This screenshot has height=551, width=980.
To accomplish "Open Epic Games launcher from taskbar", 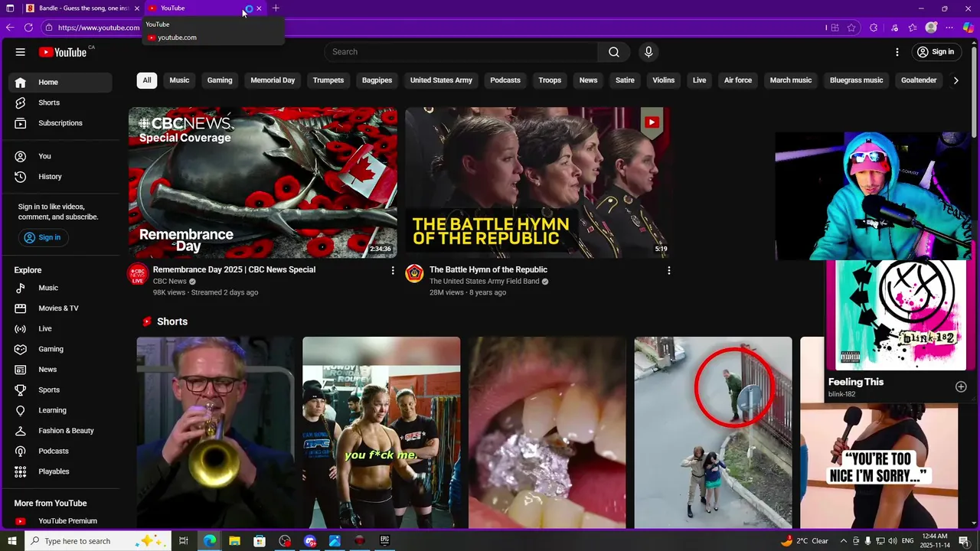I will pyautogui.click(x=385, y=541).
